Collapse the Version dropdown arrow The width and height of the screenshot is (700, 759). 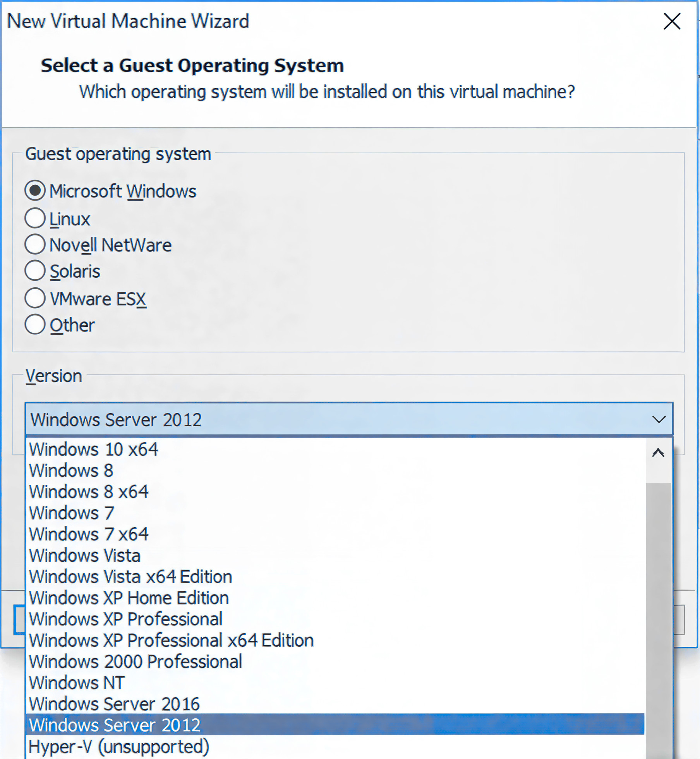click(659, 419)
